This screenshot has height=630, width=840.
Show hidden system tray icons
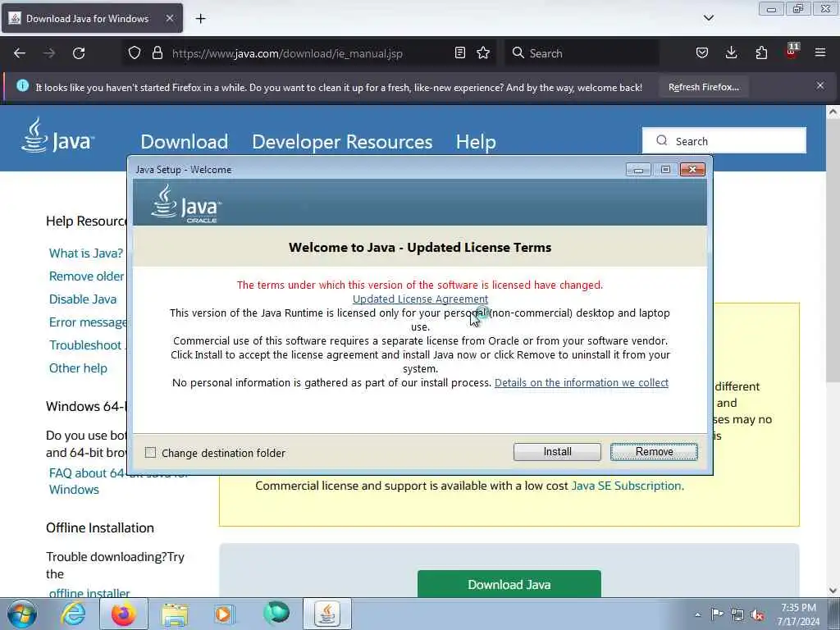pyautogui.click(x=697, y=615)
